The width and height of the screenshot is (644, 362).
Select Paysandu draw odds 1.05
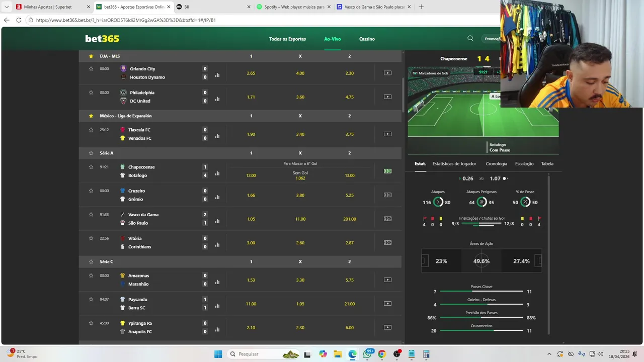(300, 304)
